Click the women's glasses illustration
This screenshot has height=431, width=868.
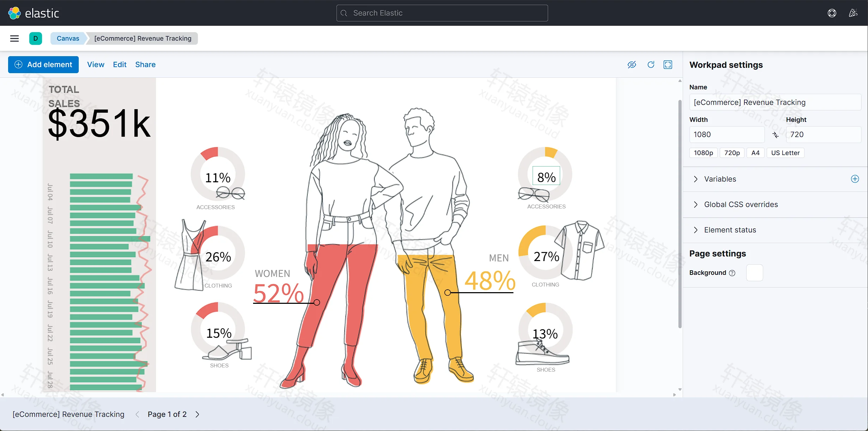click(231, 193)
